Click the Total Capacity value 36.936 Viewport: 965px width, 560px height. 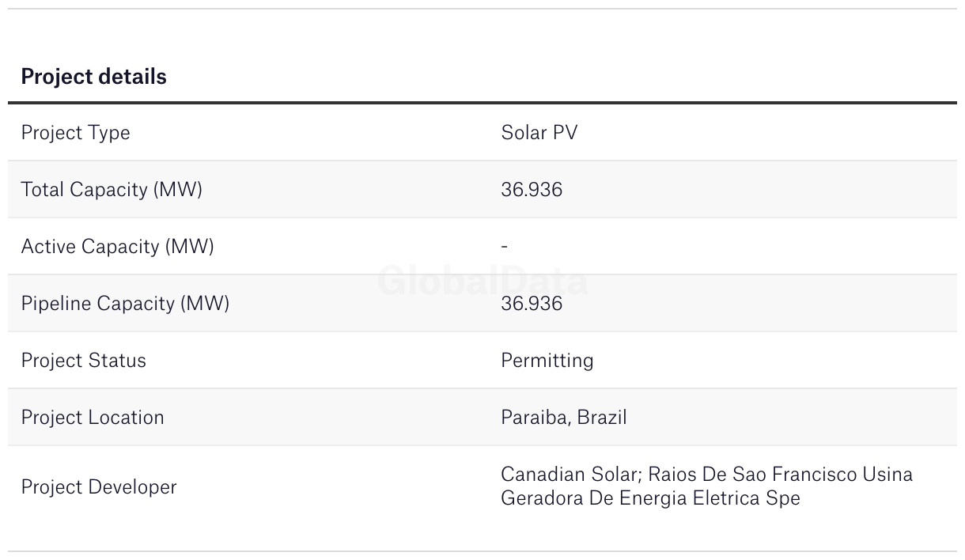(532, 190)
